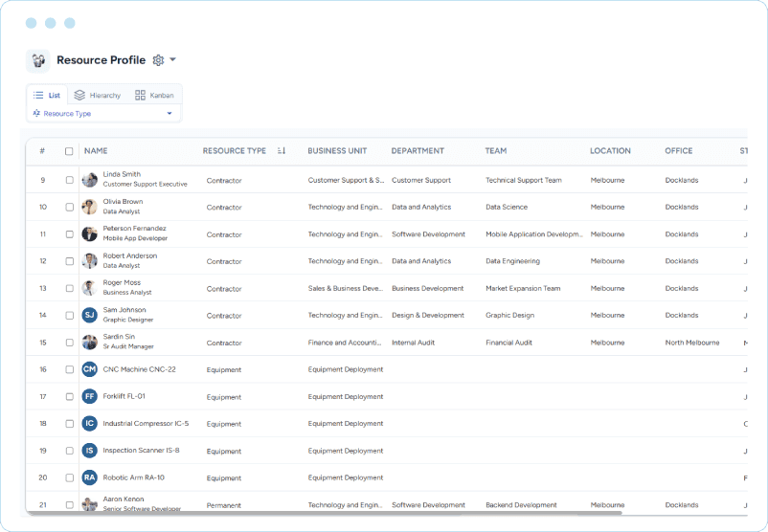The height and width of the screenshot is (532, 768).
Task: Open Linda Smith's resource name link
Action: coord(122,174)
